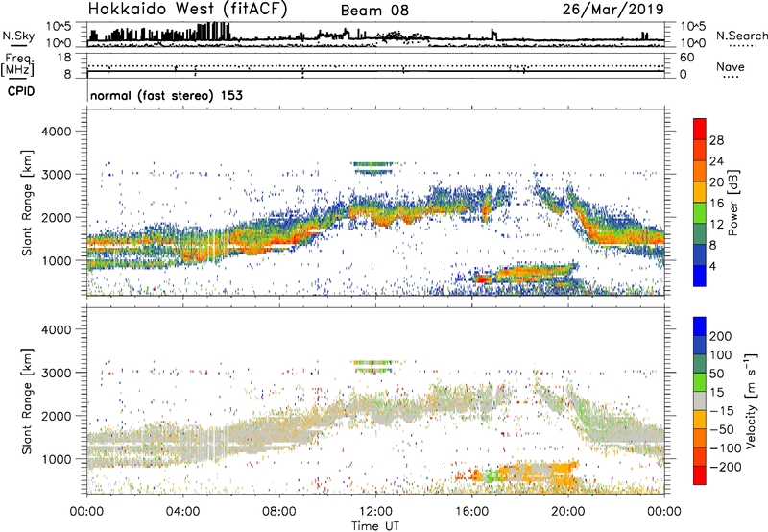Click the '12' value on the Power colorbar

(x=716, y=225)
